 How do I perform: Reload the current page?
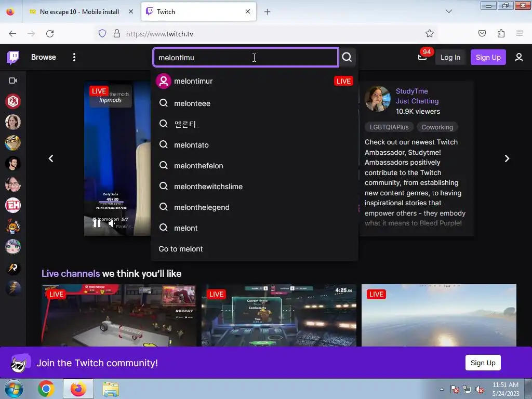[x=50, y=34]
